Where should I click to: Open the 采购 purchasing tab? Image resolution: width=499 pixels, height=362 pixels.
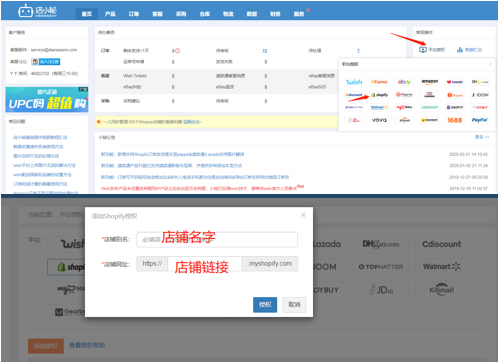pos(181,14)
